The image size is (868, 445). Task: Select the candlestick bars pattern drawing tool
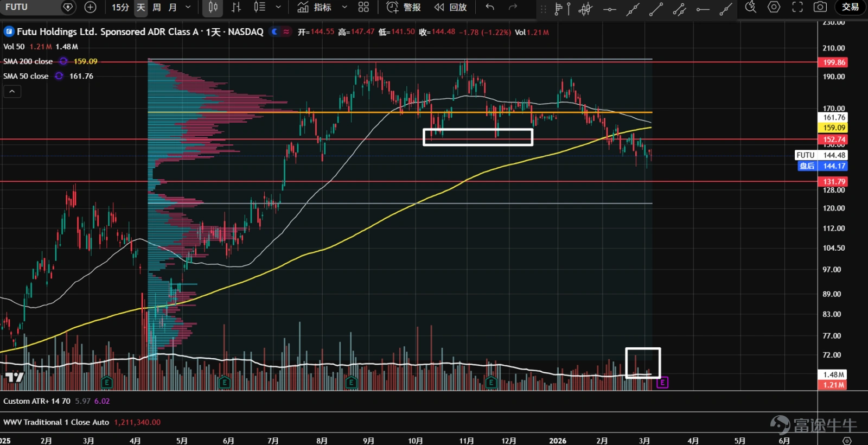point(585,8)
